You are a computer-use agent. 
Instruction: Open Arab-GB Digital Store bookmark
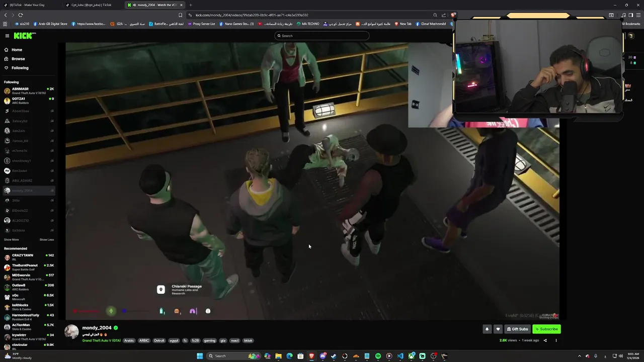(50, 24)
